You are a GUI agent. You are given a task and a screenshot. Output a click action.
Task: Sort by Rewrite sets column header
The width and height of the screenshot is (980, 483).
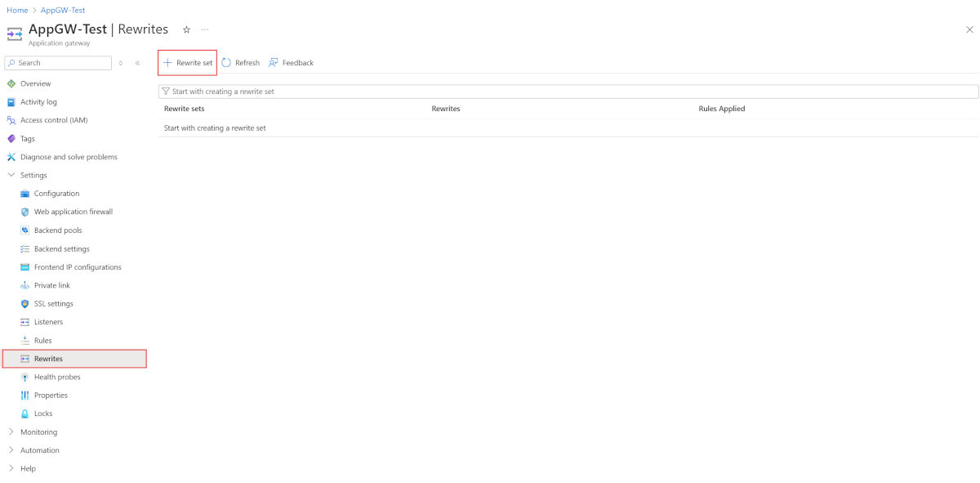(x=185, y=109)
